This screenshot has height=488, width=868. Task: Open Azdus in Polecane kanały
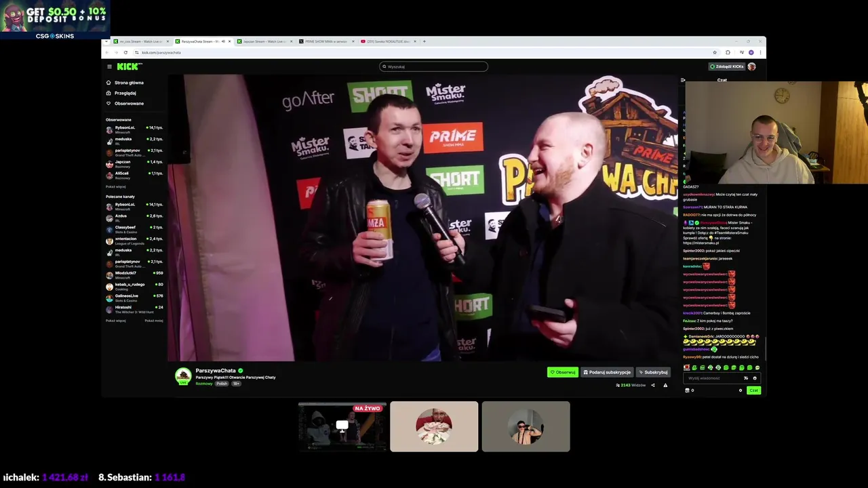pyautogui.click(x=134, y=218)
